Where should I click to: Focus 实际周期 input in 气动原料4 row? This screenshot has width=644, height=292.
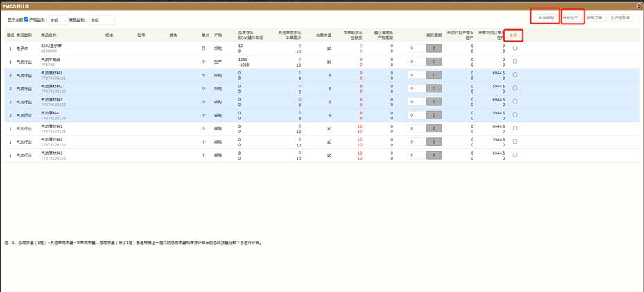pyautogui.click(x=417, y=115)
